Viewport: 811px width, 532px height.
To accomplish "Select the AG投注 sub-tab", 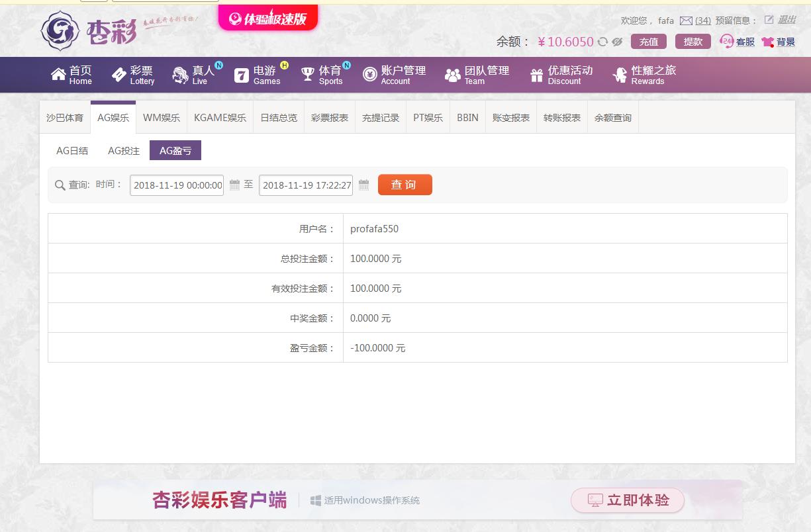I will 124,151.
